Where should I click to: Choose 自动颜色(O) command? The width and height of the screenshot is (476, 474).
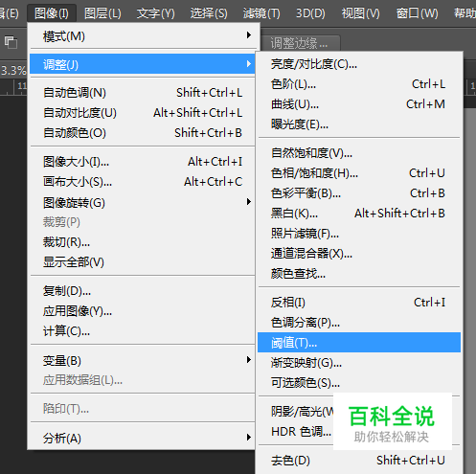pos(143,133)
